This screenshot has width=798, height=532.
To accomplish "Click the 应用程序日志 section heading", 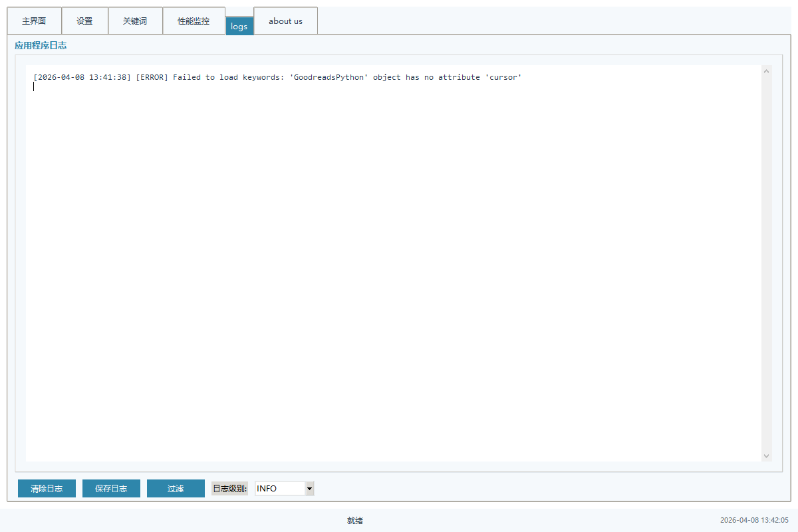I will [x=41, y=46].
